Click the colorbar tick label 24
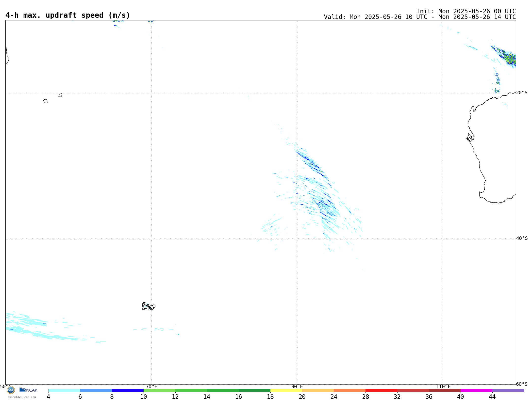Viewport: 532px width, 400px height. click(334, 397)
